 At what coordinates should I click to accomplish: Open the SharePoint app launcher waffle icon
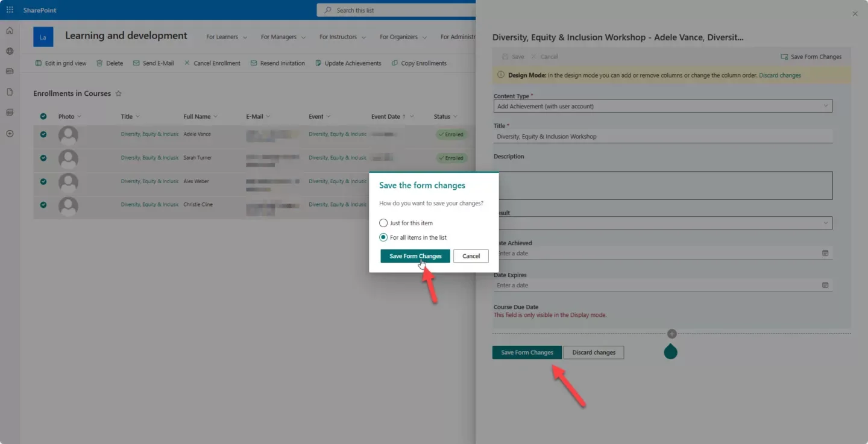[x=10, y=10]
